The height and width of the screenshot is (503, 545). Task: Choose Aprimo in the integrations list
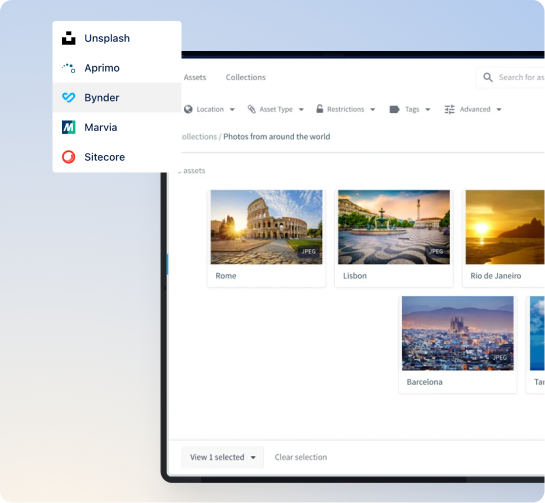pos(117,68)
